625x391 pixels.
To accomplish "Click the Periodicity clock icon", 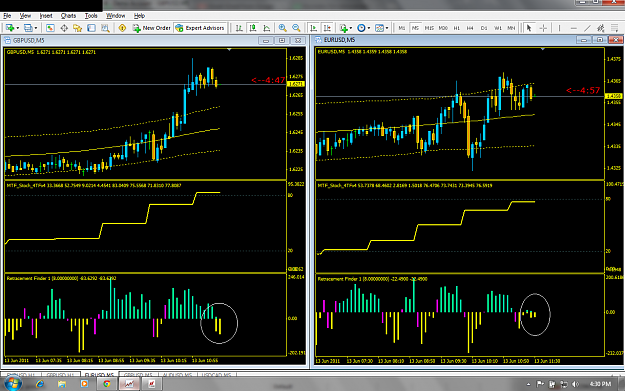I will (x=361, y=28).
